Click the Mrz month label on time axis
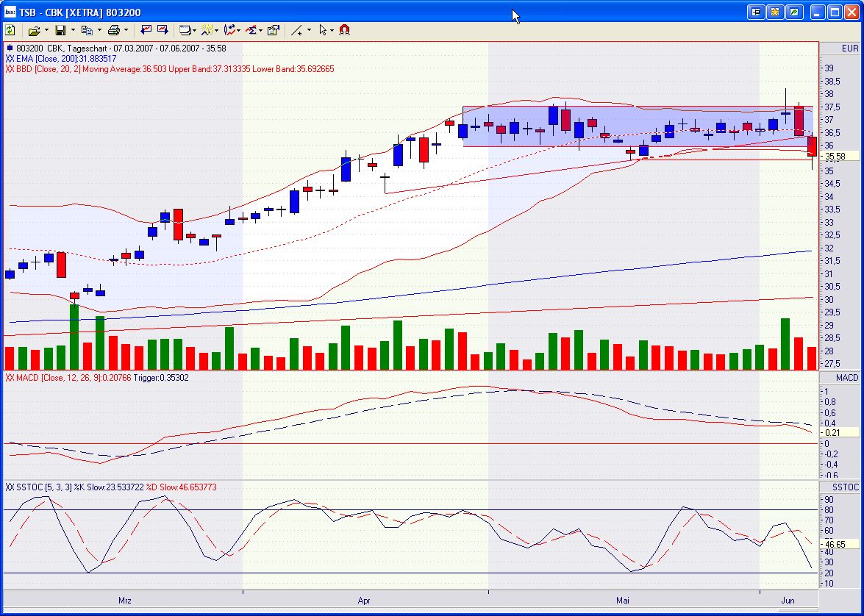This screenshot has height=616, width=864. tap(124, 600)
